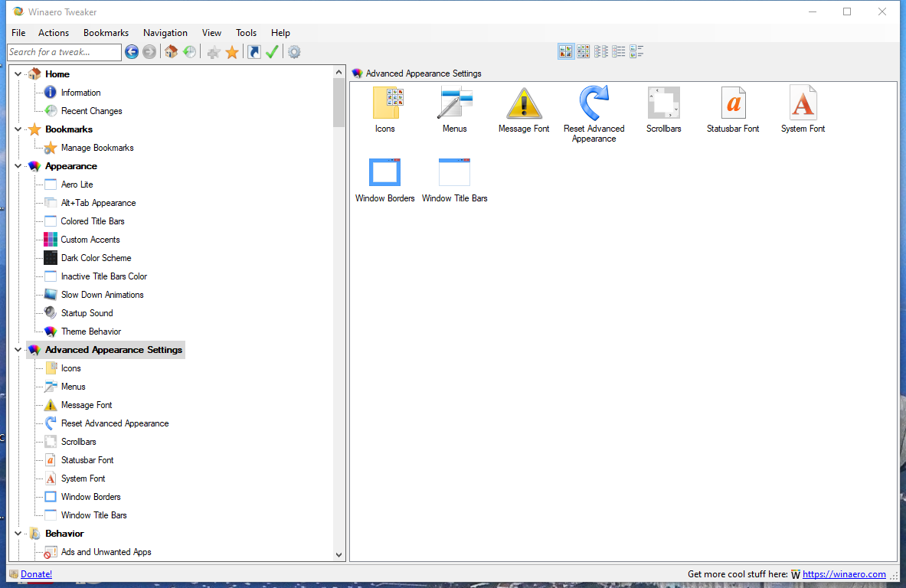Select Manage Bookmarks in the tree
906x588 pixels.
pos(97,148)
